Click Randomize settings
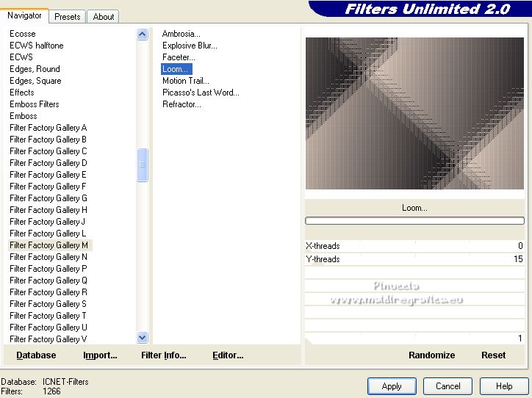Viewport: 532px width, 398px height. coord(431,355)
